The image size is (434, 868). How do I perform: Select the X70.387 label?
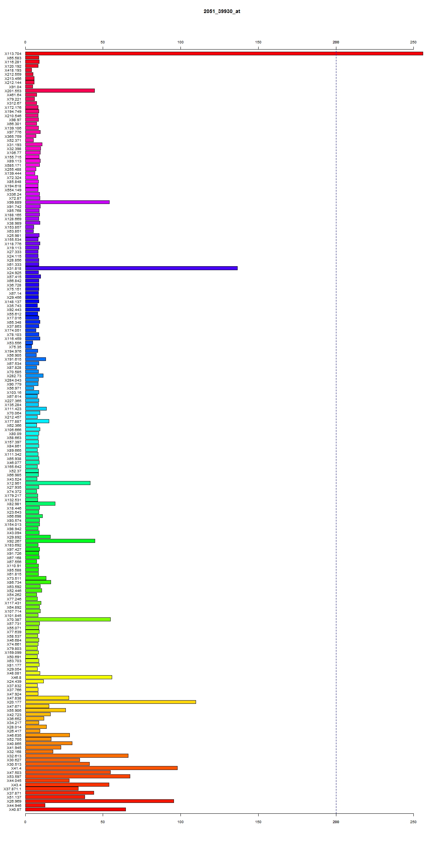pyautogui.click(x=14, y=620)
